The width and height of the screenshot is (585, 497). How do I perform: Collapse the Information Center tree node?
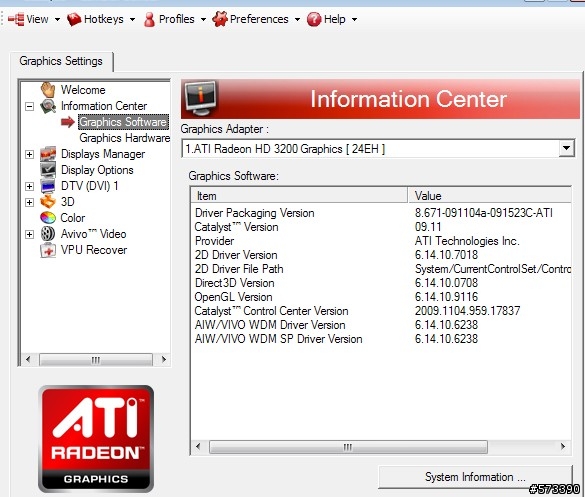pyautogui.click(x=29, y=107)
